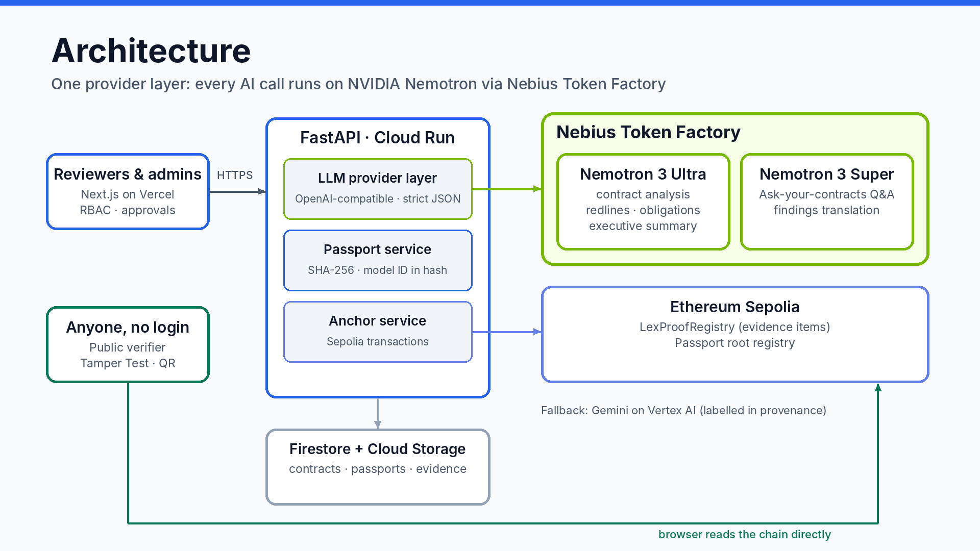This screenshot has width=980, height=551.
Task: Click the 'redlines · obligations' line
Action: click(643, 210)
